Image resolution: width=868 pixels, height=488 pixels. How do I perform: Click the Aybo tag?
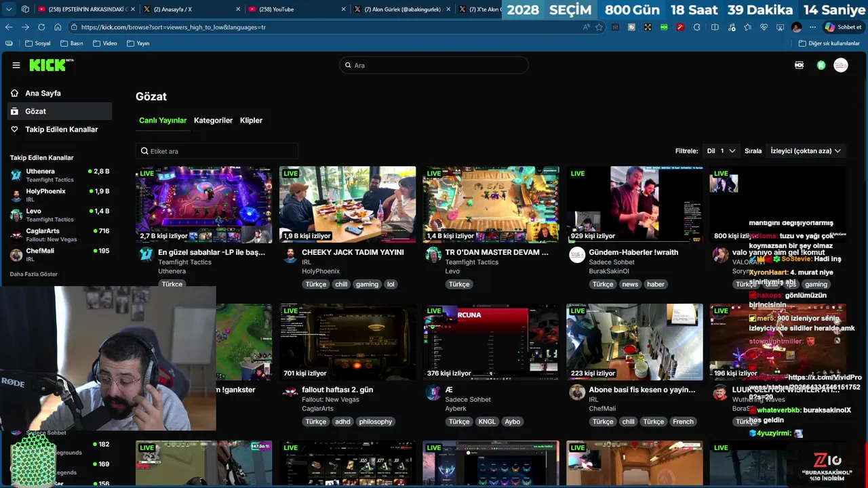513,422
